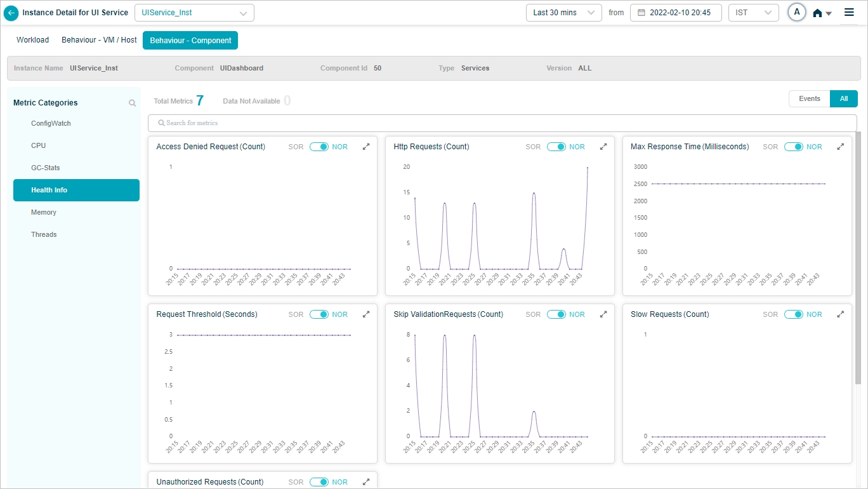Click the back arrow icon

pyautogui.click(x=11, y=13)
